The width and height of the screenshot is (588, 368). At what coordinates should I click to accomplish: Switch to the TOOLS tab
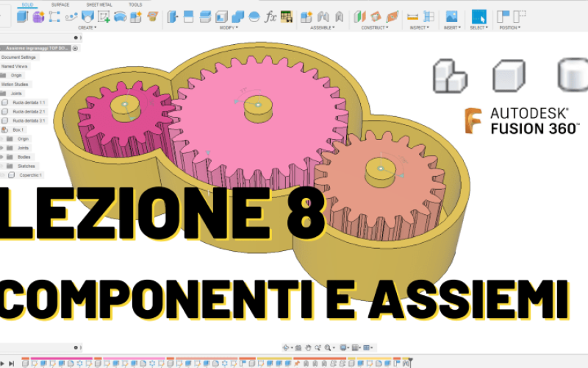(x=135, y=5)
